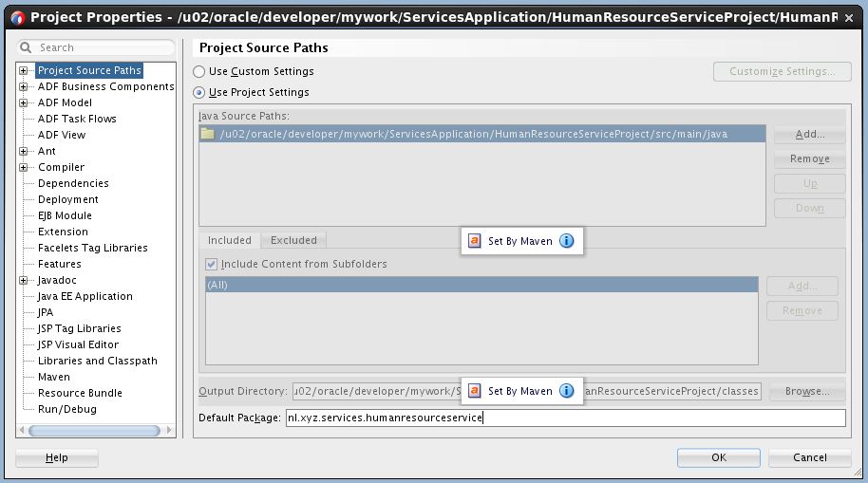Click the OK button
The height and width of the screenshot is (483, 868).
(718, 457)
